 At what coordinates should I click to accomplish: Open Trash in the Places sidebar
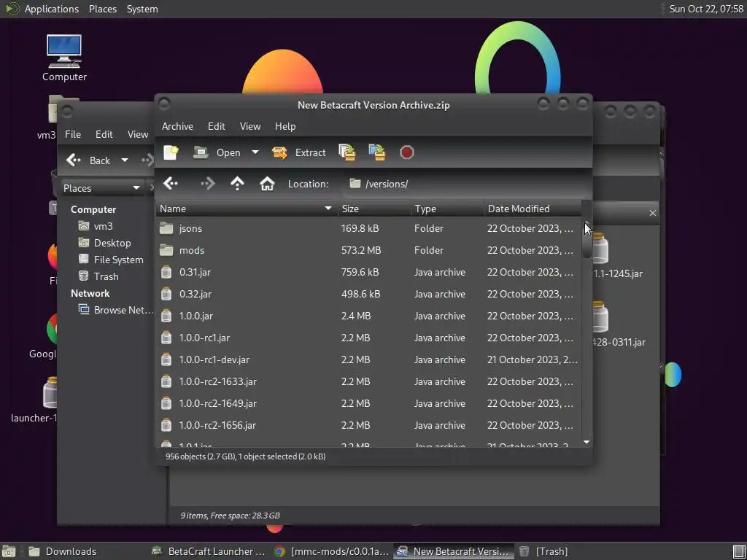[x=98, y=276]
